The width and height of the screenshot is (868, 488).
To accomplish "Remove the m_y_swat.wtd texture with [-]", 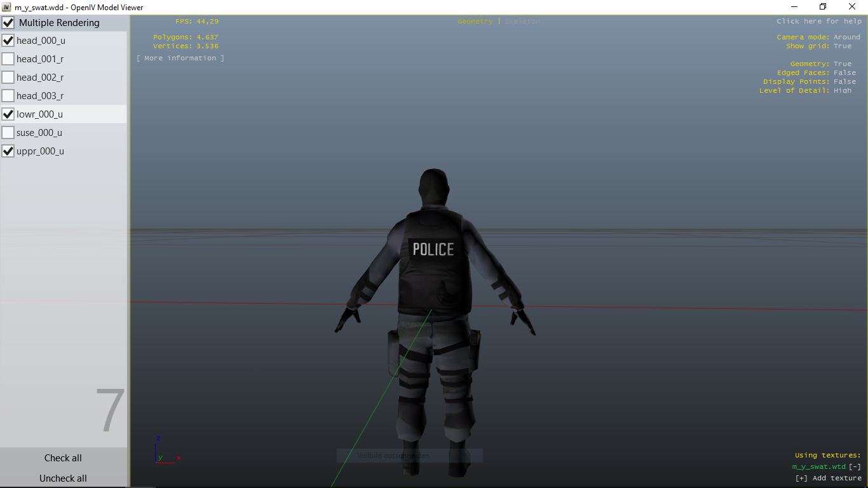I will point(855,466).
